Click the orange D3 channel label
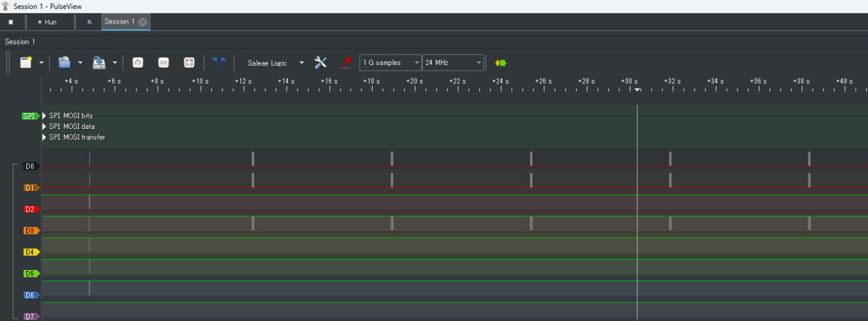The height and width of the screenshot is (321, 868). click(32, 231)
